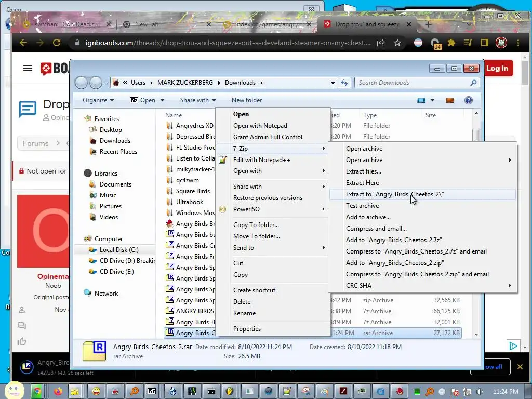Switch to Index of /games/angry tab
The width and height of the screenshot is (532, 399).
tap(267, 24)
